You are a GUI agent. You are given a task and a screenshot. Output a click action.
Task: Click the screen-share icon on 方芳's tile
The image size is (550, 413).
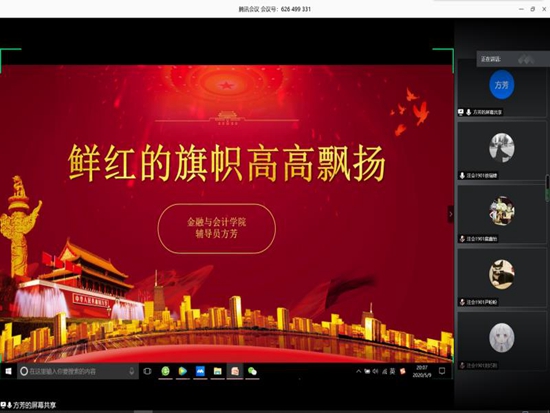coord(461,112)
